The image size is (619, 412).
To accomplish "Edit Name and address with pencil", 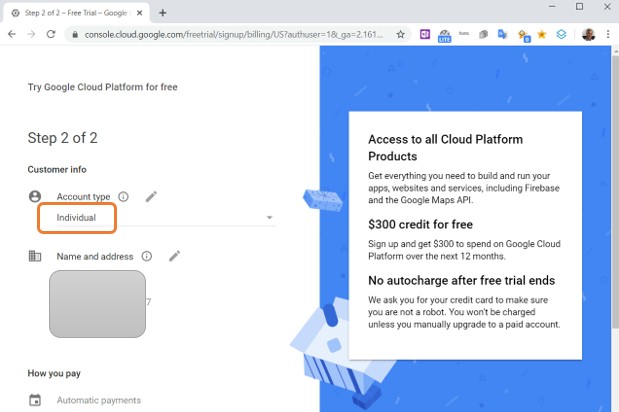I will (x=174, y=256).
